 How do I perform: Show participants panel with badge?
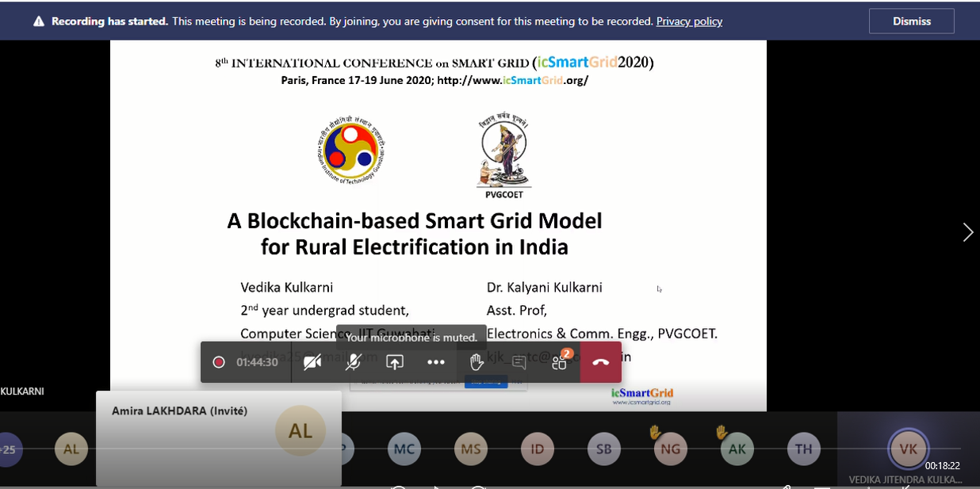(561, 361)
